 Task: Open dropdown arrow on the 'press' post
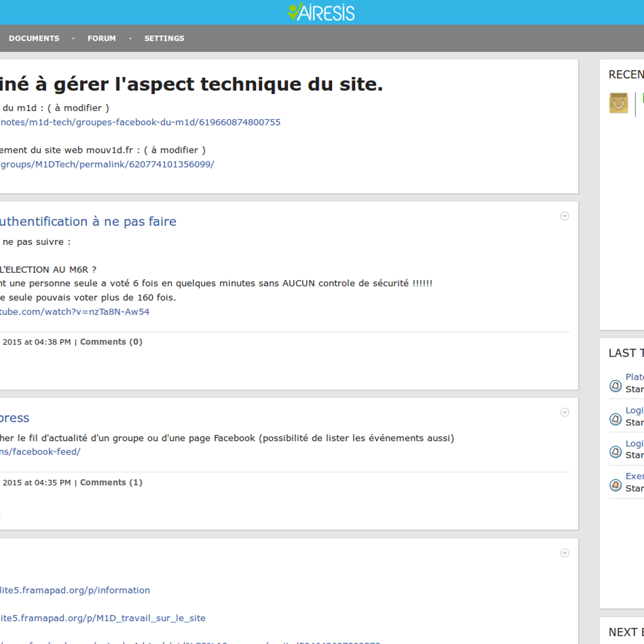coord(565,412)
